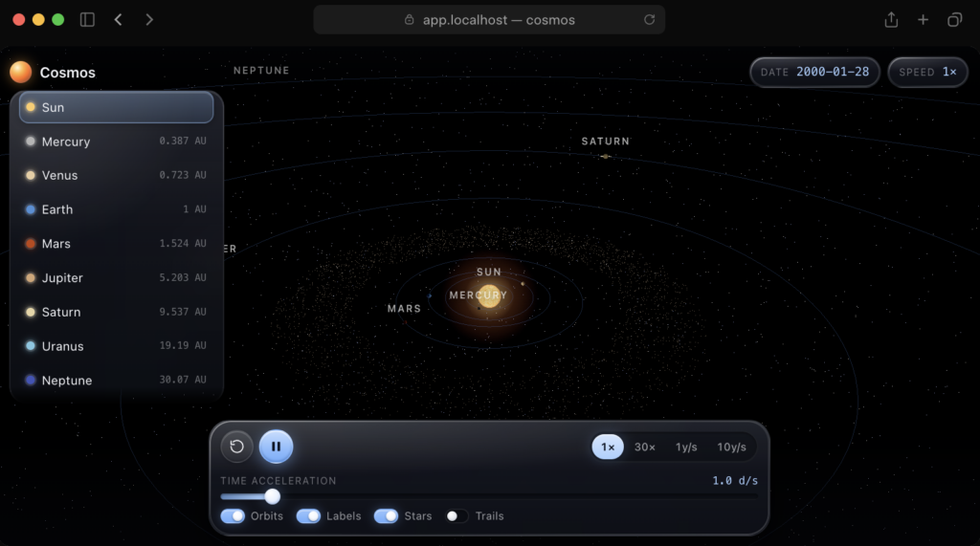Toggle the Labels switch

tap(308, 516)
